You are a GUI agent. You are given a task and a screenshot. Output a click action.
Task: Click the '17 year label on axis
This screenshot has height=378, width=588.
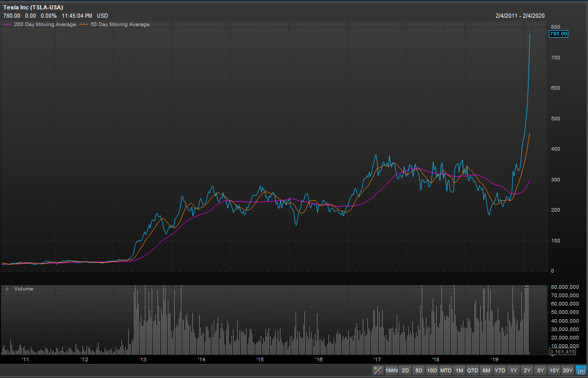(x=377, y=360)
